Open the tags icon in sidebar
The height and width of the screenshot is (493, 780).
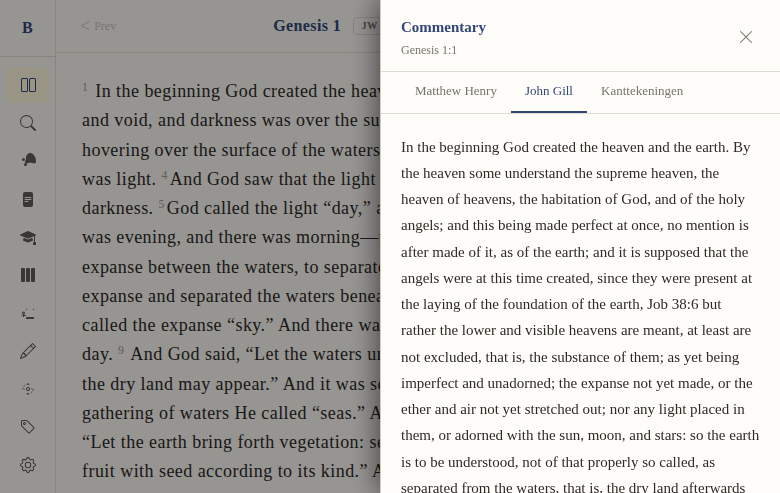pos(28,427)
